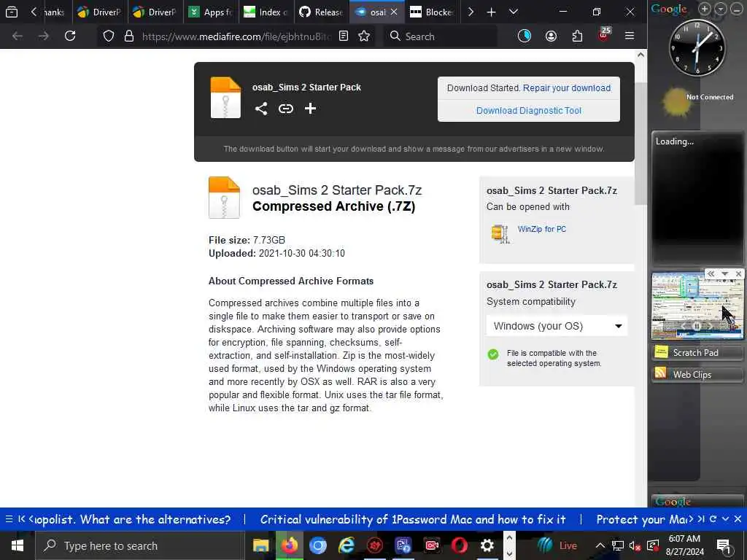Image resolution: width=747 pixels, height=560 pixels.
Task: Click the padlock site security icon
Action: click(128, 36)
